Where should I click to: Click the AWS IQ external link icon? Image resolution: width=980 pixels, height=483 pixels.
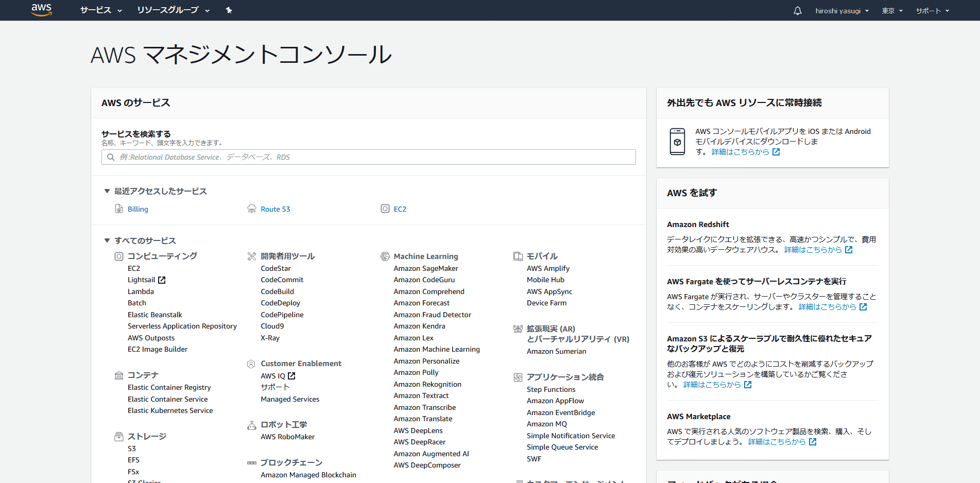291,376
